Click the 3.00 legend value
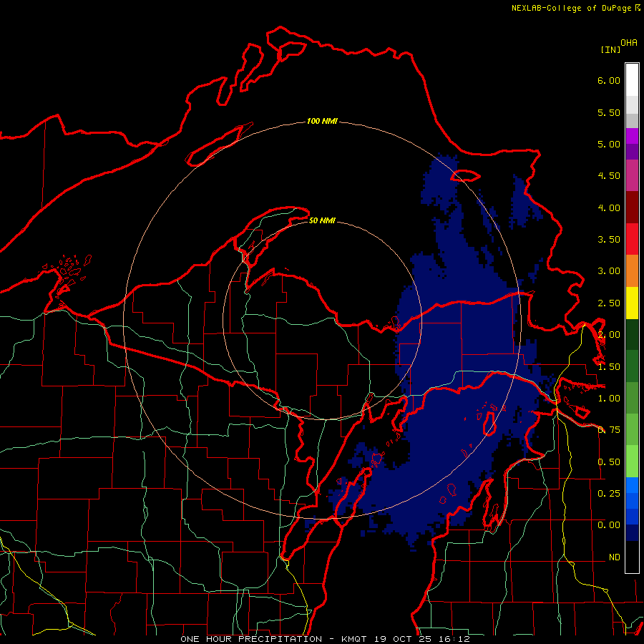Screen dimensions: 644x644 click(609, 271)
